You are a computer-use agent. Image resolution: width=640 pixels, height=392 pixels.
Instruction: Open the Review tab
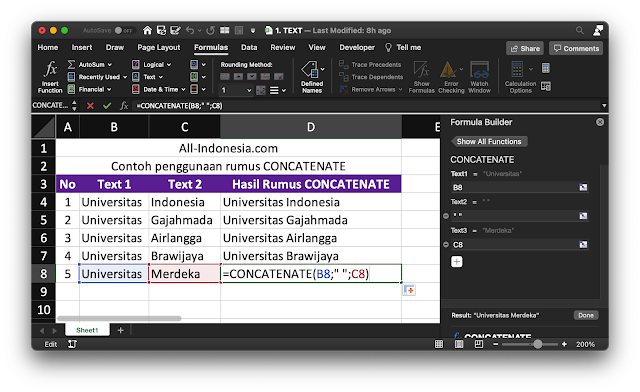tap(282, 47)
